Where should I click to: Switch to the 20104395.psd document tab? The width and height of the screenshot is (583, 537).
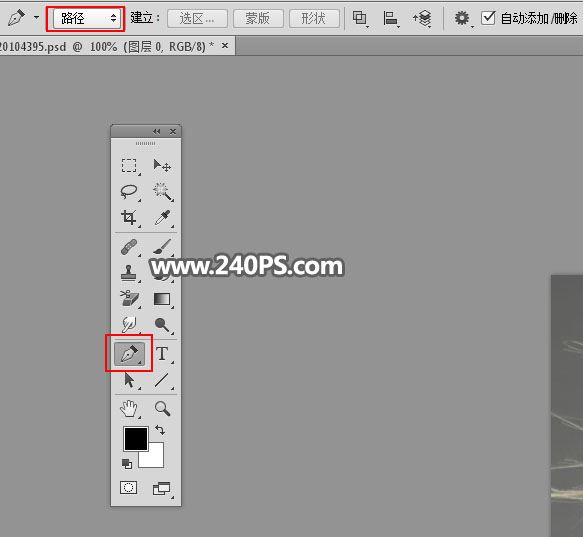tap(107, 47)
